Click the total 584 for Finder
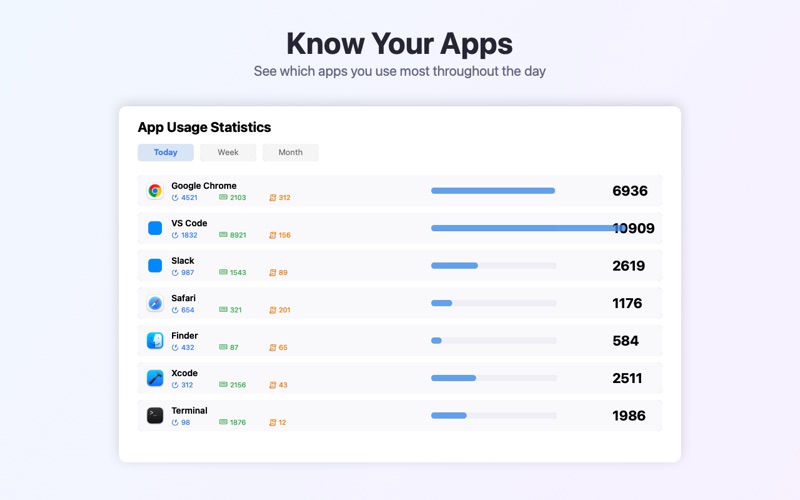This screenshot has height=500, width=800. tap(626, 341)
